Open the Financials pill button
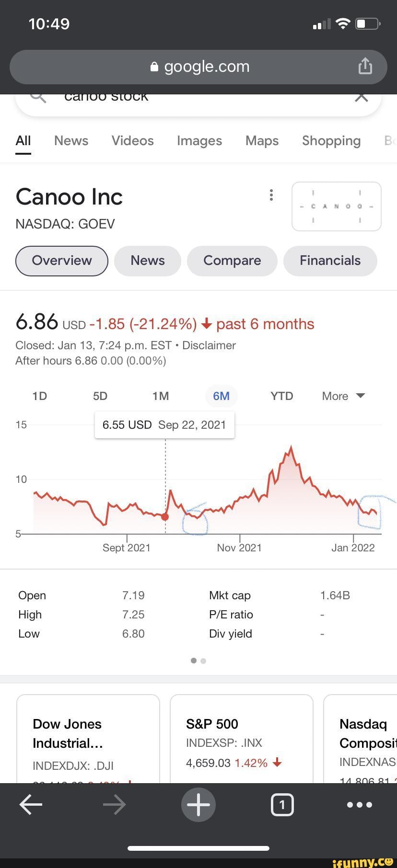Image resolution: width=397 pixels, height=868 pixels. tap(330, 261)
